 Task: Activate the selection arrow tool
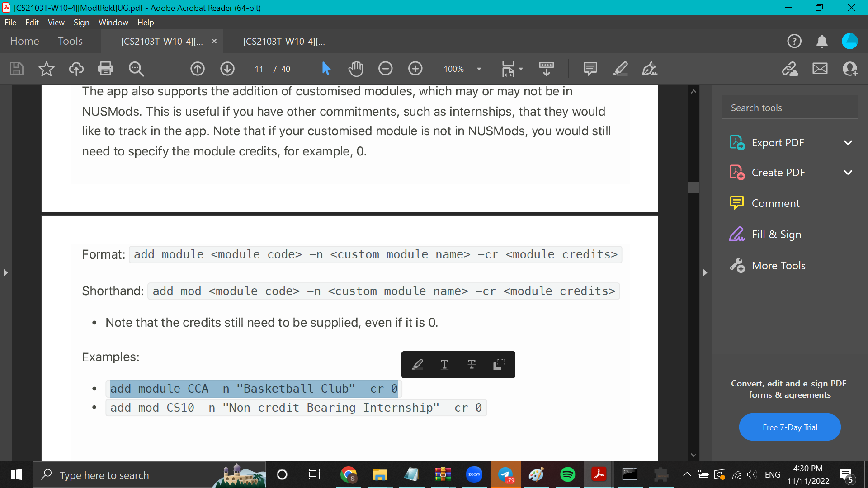pos(326,69)
